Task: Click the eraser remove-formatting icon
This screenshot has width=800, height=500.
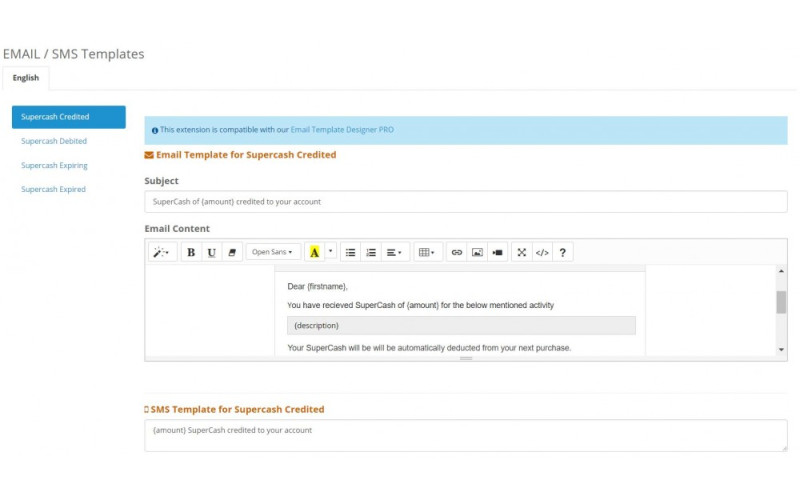Action: click(x=232, y=253)
